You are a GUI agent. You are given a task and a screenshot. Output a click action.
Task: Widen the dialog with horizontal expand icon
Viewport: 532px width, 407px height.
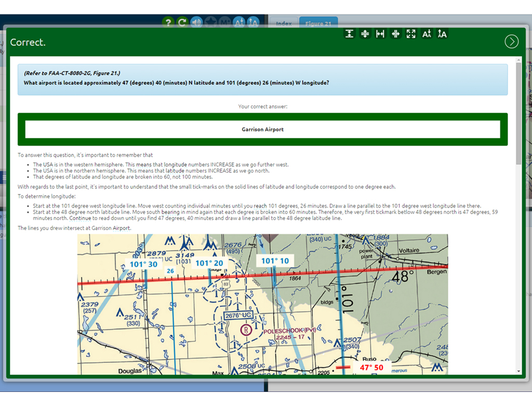click(380, 34)
